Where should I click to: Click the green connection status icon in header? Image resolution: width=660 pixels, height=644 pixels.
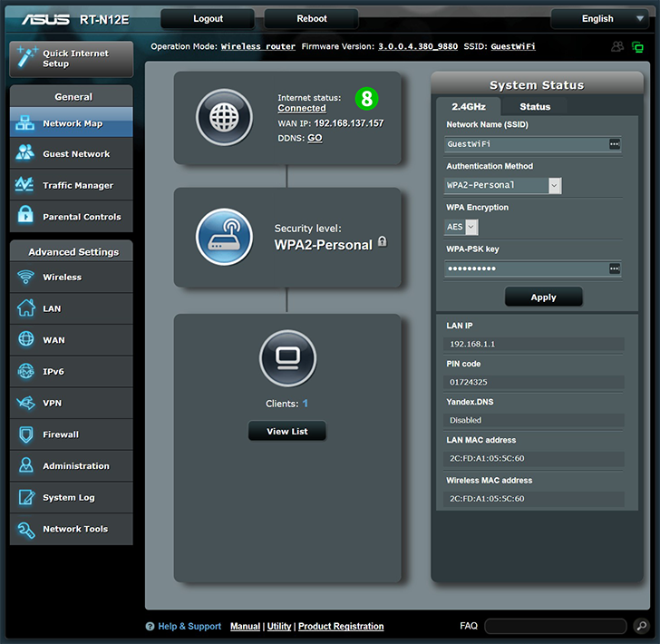[x=637, y=47]
